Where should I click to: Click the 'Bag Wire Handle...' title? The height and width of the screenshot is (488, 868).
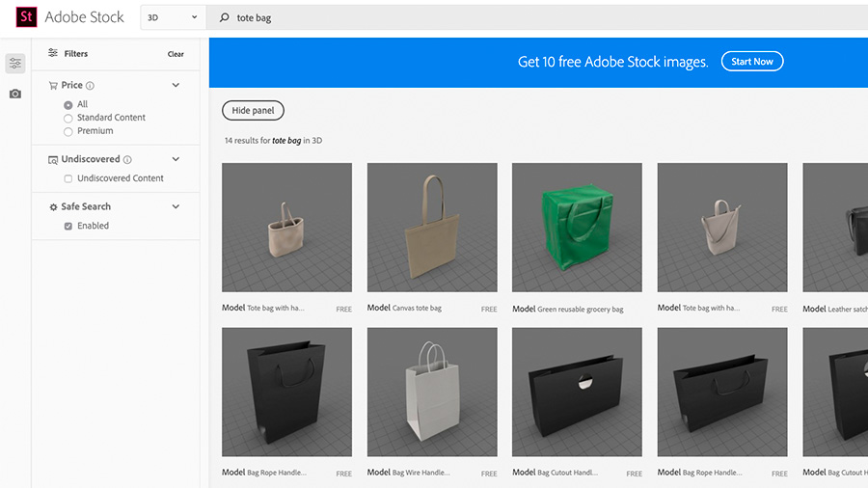(420, 473)
